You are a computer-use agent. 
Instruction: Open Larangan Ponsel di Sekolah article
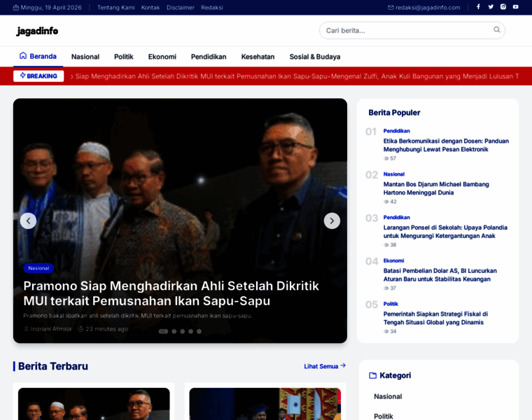pos(445,232)
